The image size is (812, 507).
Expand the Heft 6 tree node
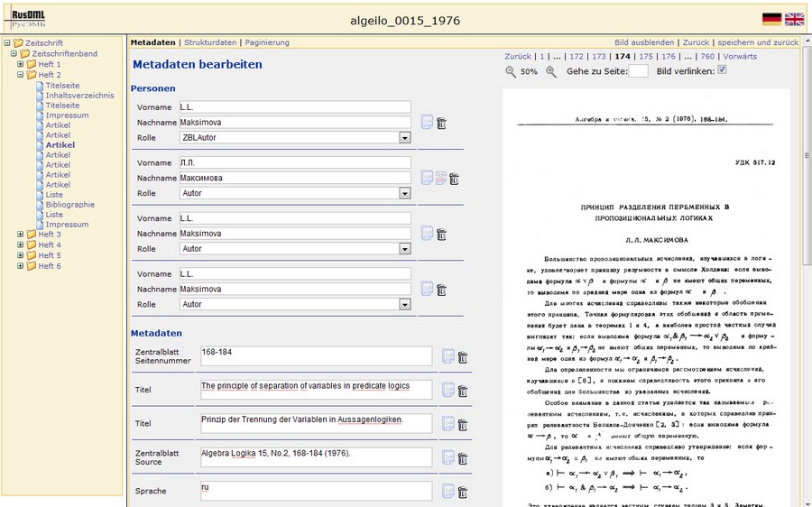pos(21,266)
